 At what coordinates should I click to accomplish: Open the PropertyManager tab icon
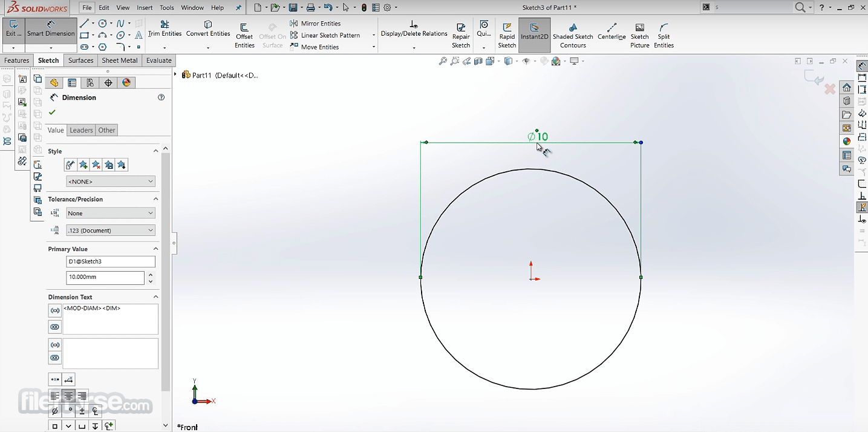pos(72,83)
